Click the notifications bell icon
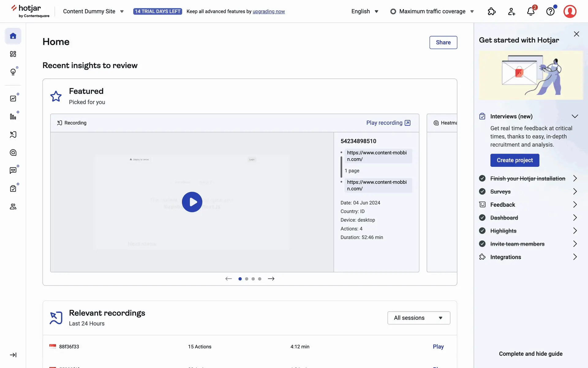The width and height of the screenshot is (588, 368). (x=531, y=12)
